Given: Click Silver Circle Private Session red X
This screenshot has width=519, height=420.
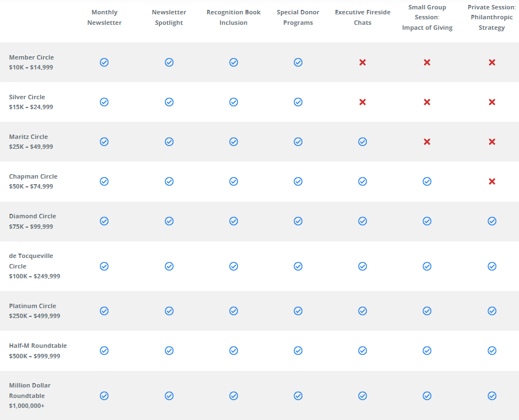Looking at the screenshot, I should [x=492, y=102].
